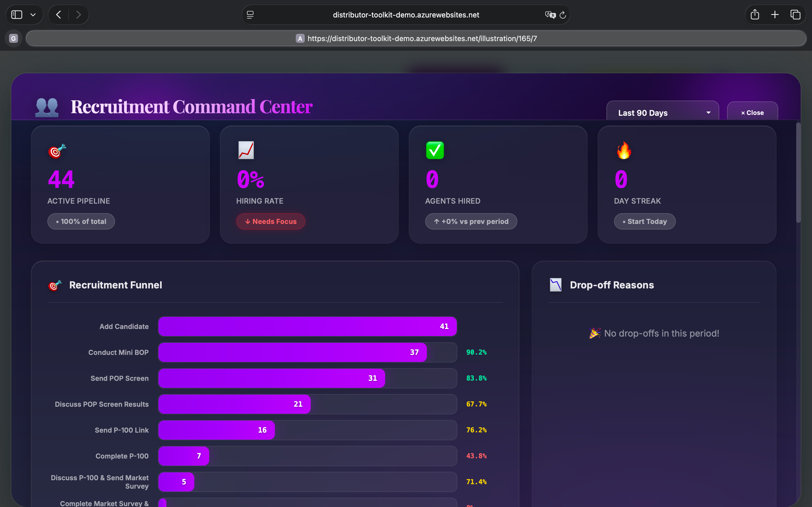Expand the sidebar options chevron
Viewport: 812px width, 507px height.
click(33, 15)
